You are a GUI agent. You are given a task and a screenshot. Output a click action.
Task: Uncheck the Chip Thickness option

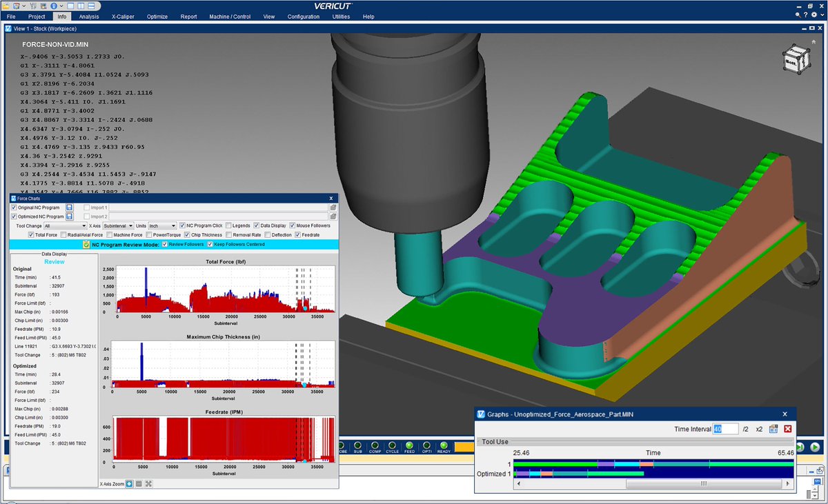[187, 236]
